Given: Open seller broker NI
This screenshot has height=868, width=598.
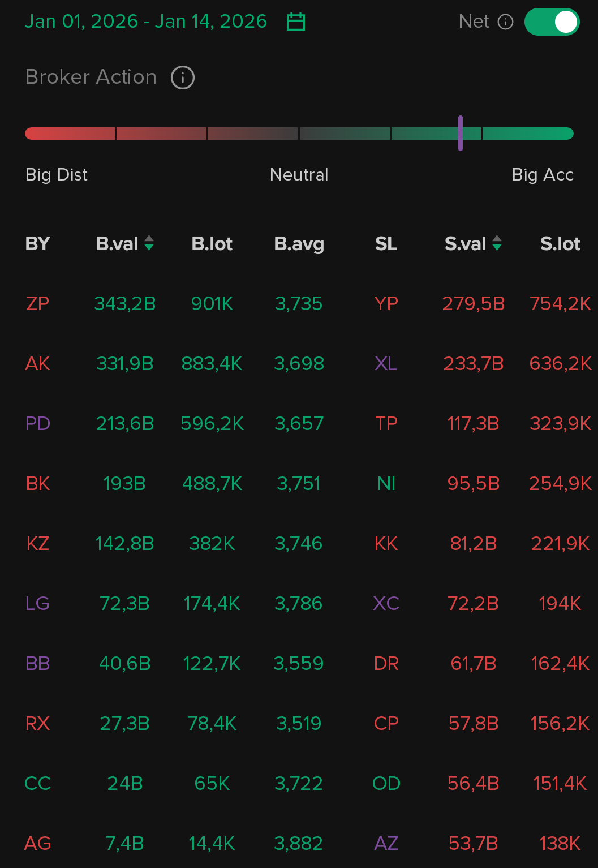Looking at the screenshot, I should click(386, 484).
